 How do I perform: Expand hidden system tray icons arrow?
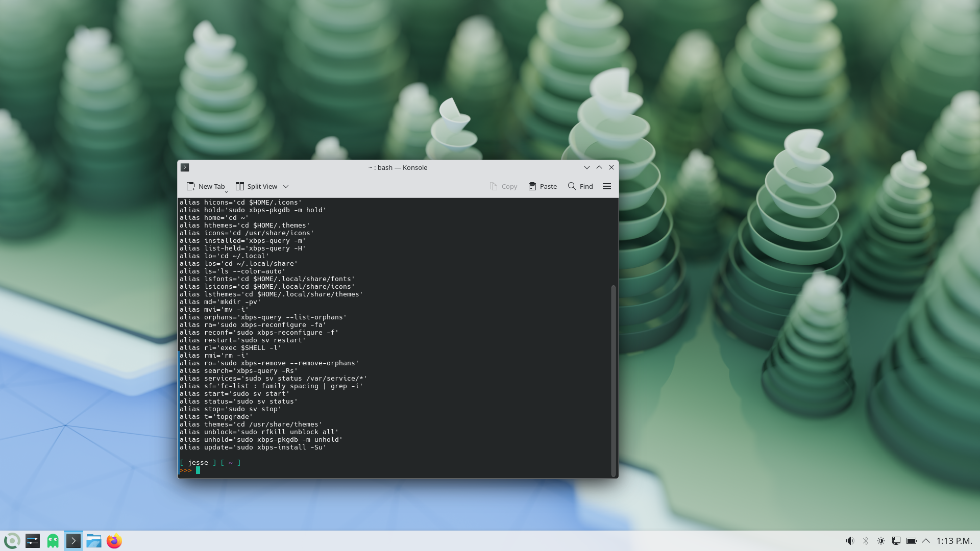point(926,541)
